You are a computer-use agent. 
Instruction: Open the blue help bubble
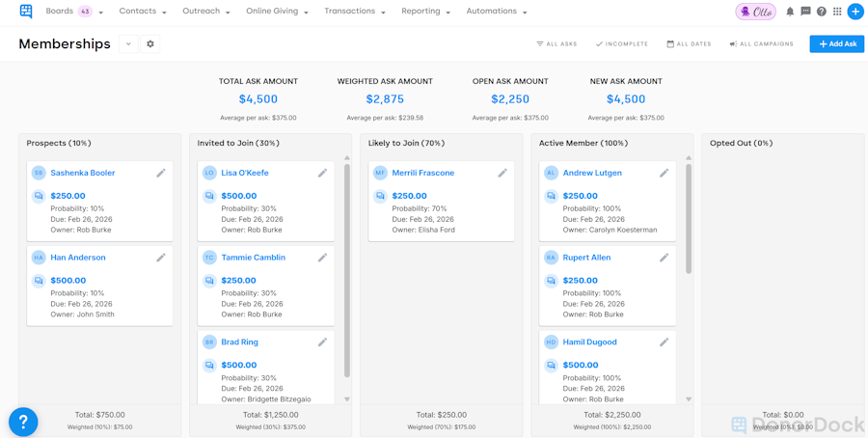[x=23, y=422]
